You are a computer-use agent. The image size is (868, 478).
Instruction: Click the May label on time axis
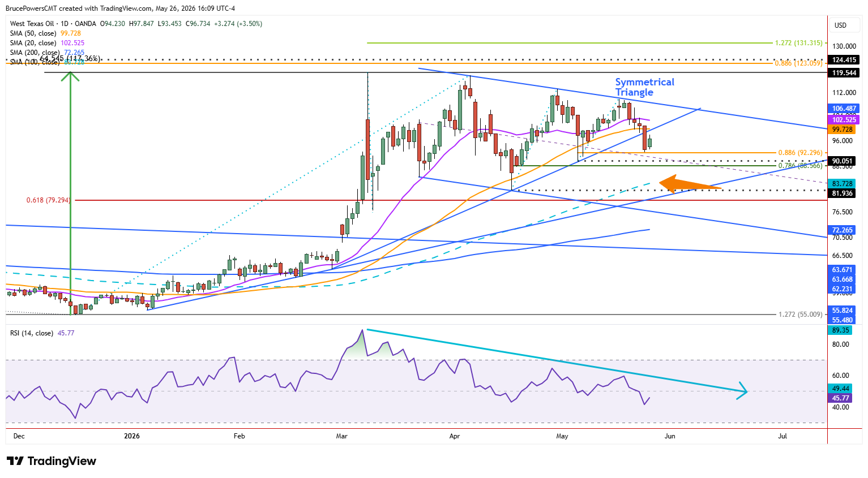[x=562, y=436]
